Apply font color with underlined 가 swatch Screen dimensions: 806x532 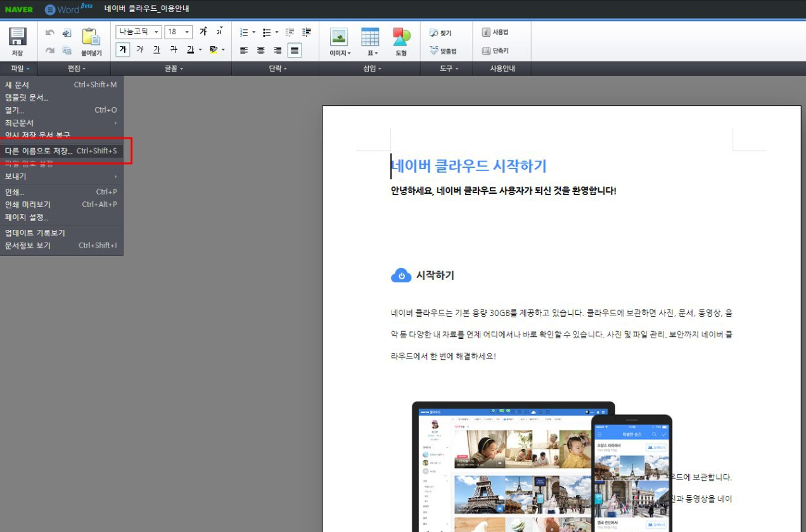(x=190, y=49)
